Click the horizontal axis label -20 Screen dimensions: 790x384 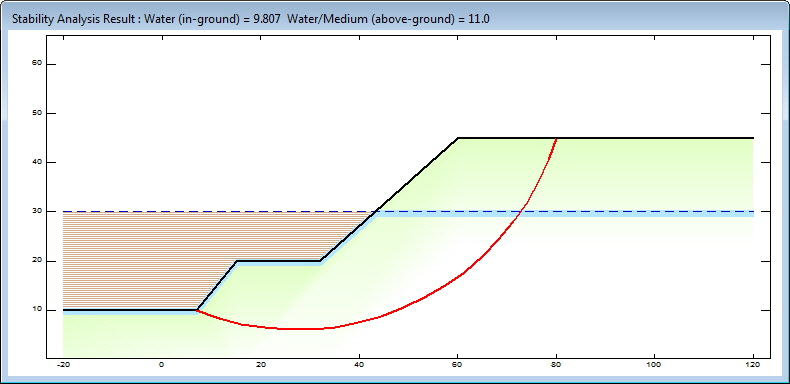(x=62, y=364)
